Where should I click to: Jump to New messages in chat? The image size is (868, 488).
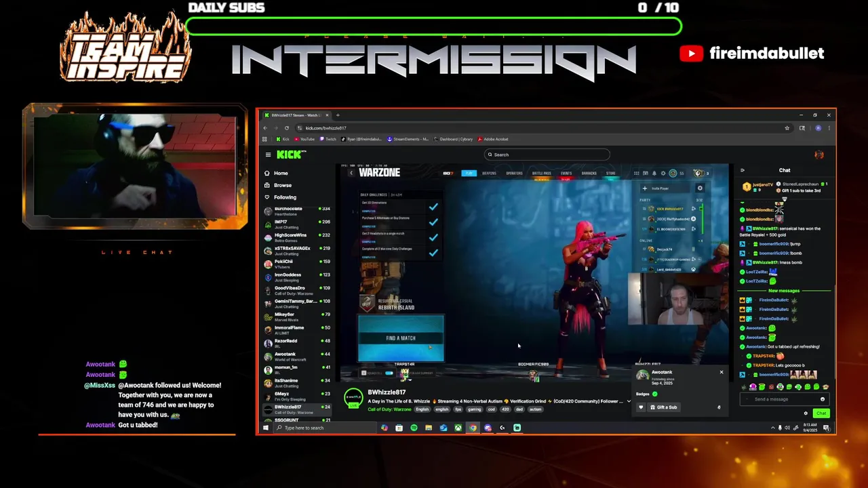pyautogui.click(x=784, y=291)
